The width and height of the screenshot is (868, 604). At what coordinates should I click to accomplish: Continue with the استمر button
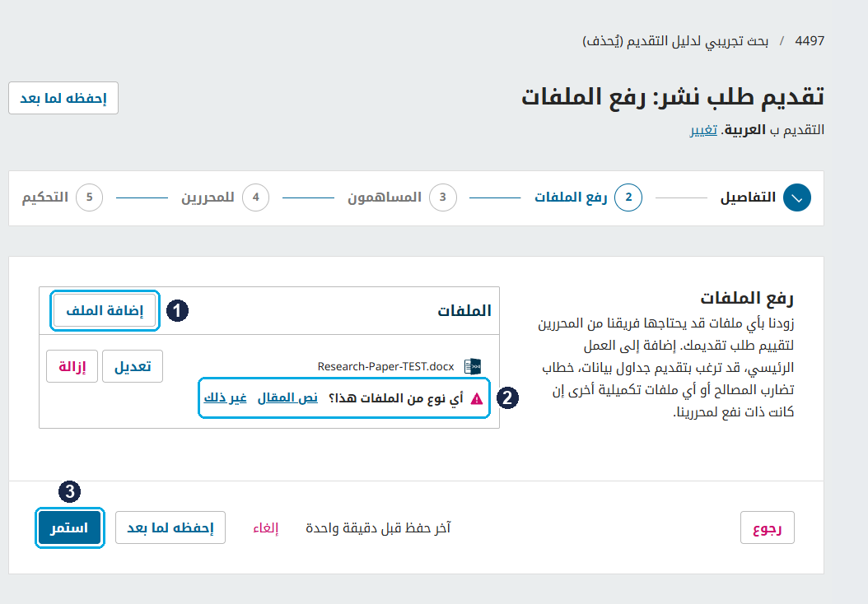[70, 527]
